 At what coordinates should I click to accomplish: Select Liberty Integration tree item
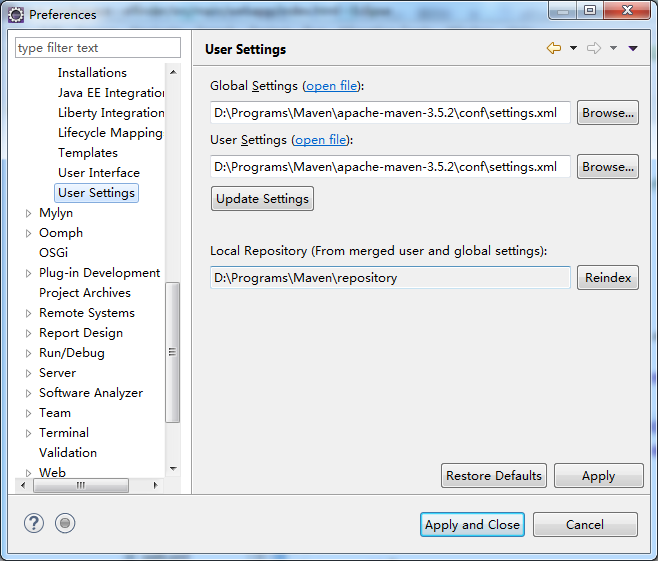point(111,112)
